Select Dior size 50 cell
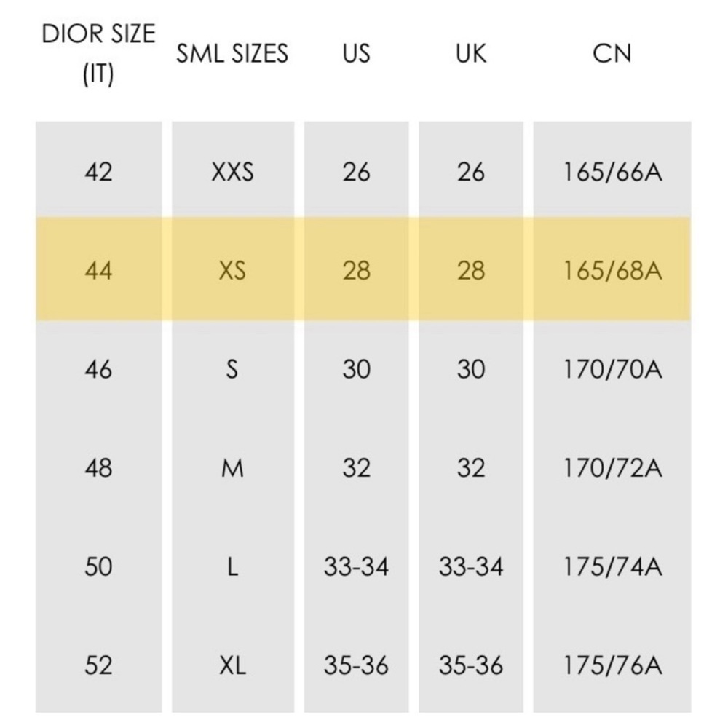728x728 pixels. tap(98, 566)
